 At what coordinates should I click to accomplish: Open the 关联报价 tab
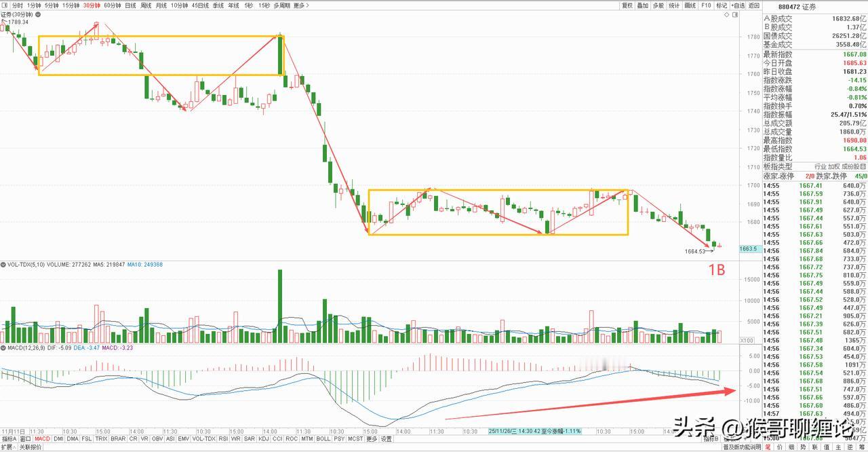point(30,448)
